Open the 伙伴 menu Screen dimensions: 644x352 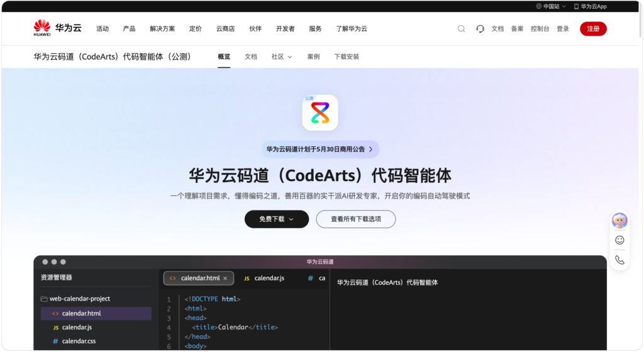pyautogui.click(x=255, y=29)
